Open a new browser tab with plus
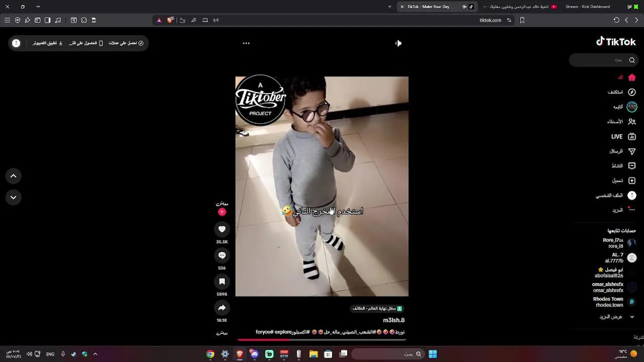Image resolution: width=644 pixels, height=362 pixels. click(389, 7)
